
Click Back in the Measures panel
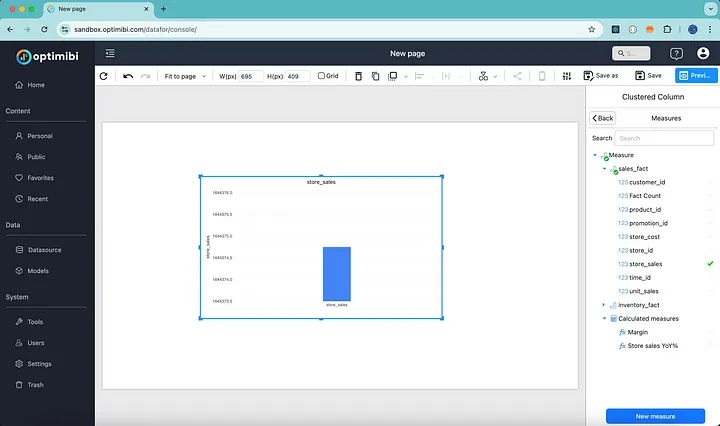pyautogui.click(x=602, y=118)
